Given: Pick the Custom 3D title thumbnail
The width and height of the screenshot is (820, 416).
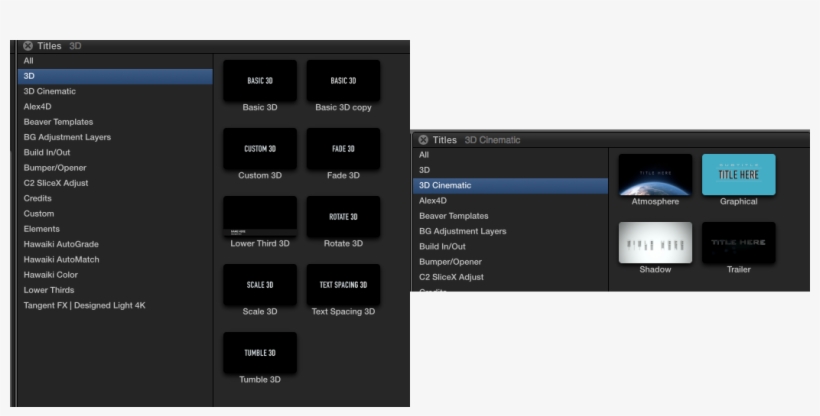Looking at the screenshot, I should [x=259, y=148].
